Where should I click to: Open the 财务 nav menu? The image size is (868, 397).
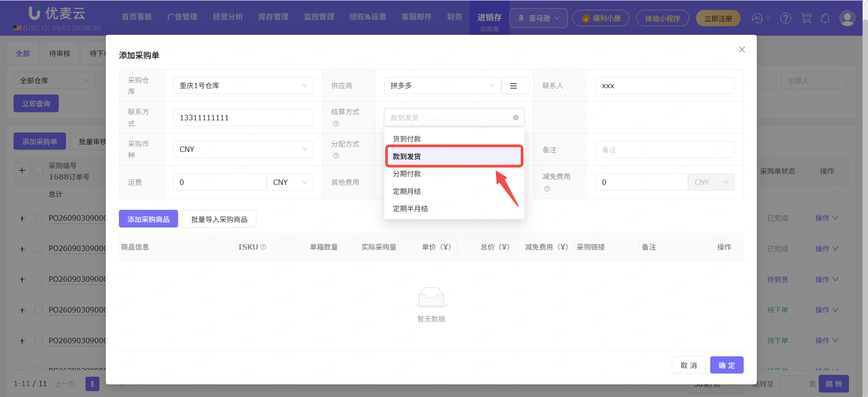point(454,17)
